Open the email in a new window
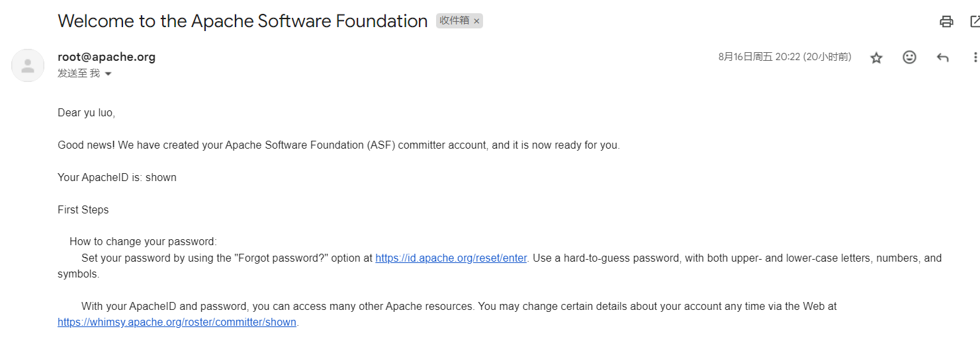Screen dimensions: 980x337 (975, 21)
